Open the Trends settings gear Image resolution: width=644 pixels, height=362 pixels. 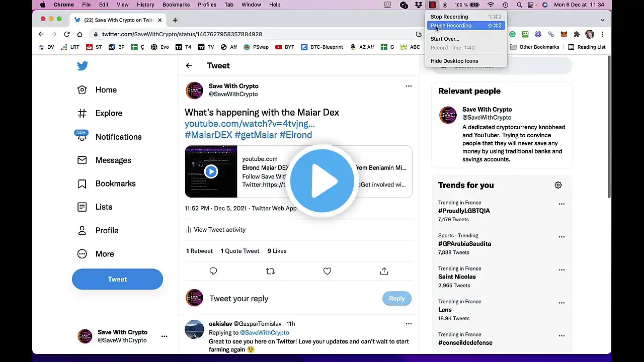click(558, 185)
